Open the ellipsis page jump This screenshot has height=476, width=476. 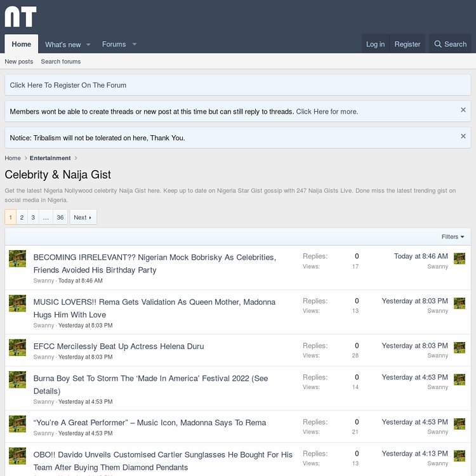pyautogui.click(x=46, y=217)
